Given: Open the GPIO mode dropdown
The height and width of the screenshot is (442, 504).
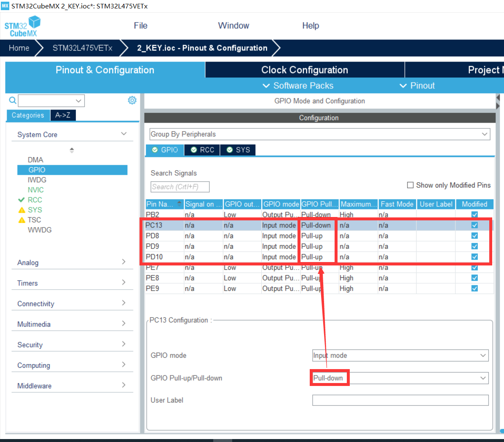Looking at the screenshot, I should 400,356.
